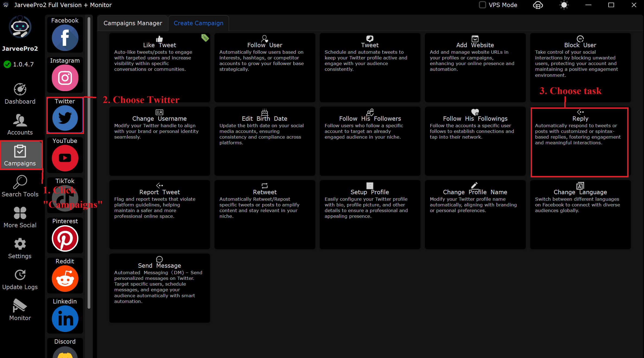Choose the Like Tweet task card
The width and height of the screenshot is (644, 358).
point(159,68)
